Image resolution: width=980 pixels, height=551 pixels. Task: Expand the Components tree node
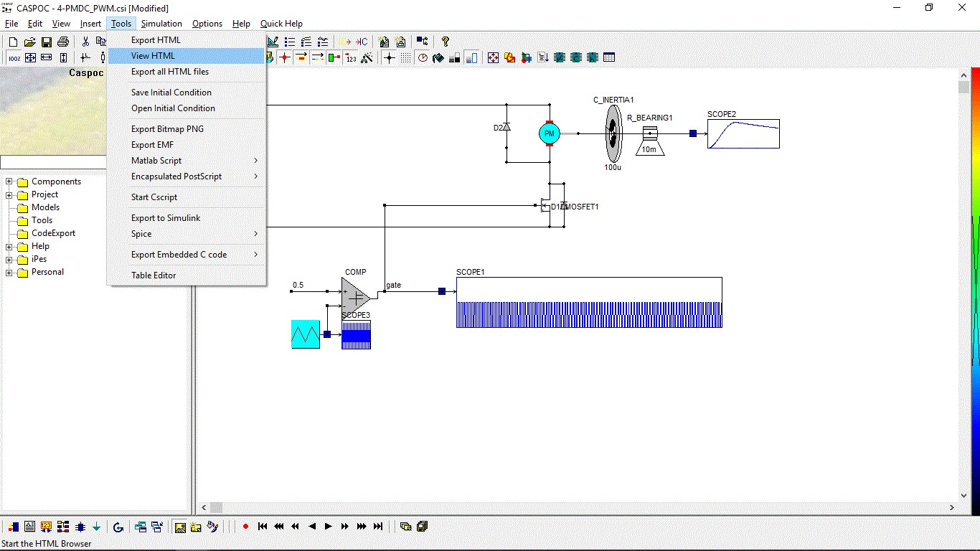click(x=9, y=182)
